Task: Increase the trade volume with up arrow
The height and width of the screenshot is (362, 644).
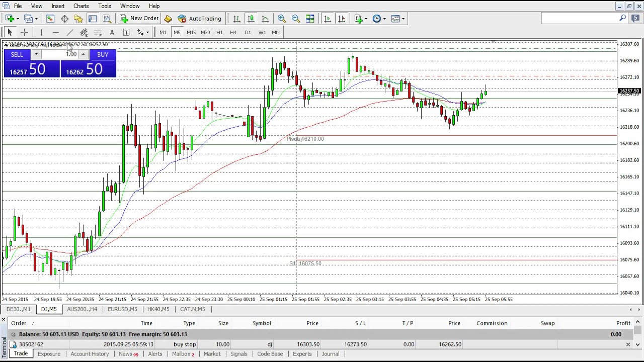Action: pos(84,54)
